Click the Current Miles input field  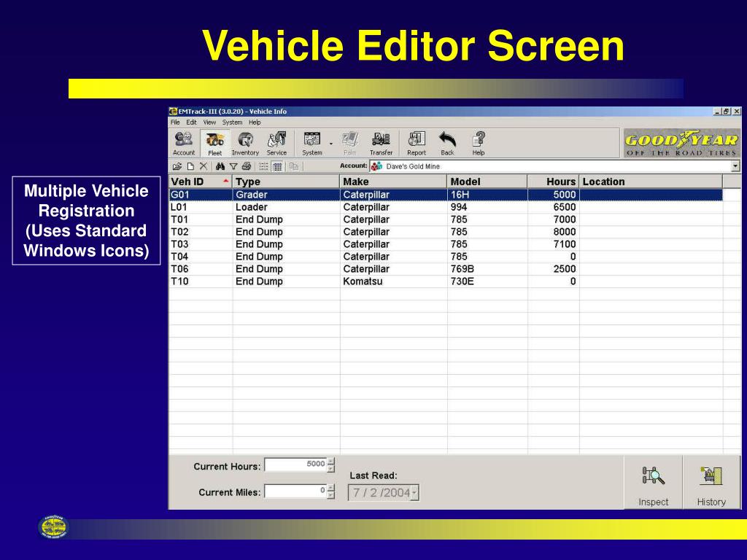pos(296,491)
